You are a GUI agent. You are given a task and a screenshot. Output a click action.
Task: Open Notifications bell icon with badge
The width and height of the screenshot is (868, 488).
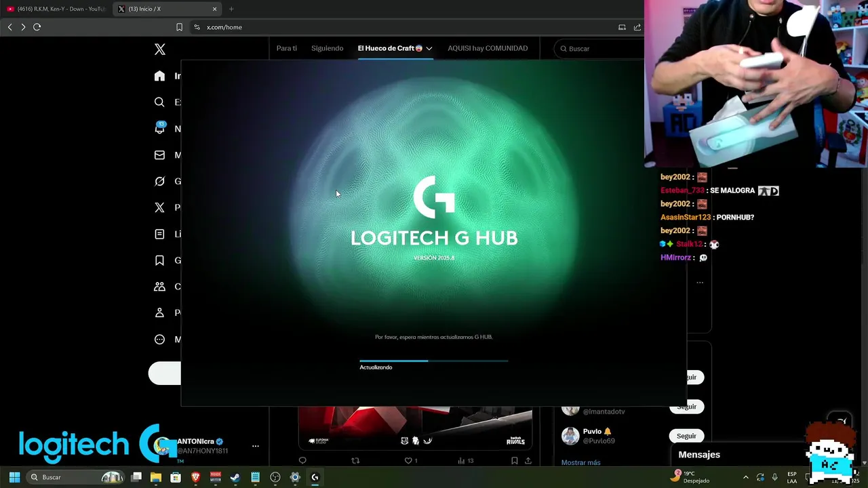pos(159,128)
